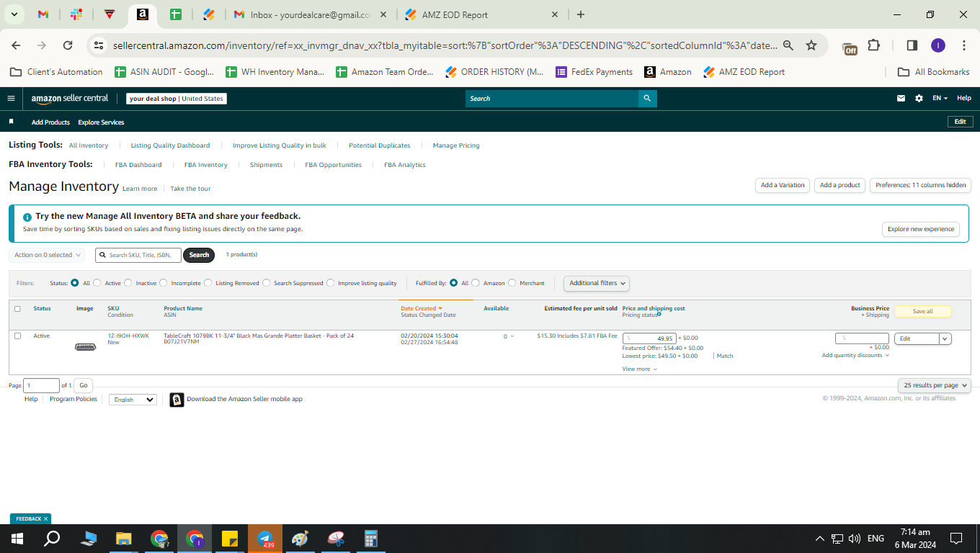Select the Search Suppressed filter radio

click(x=267, y=283)
